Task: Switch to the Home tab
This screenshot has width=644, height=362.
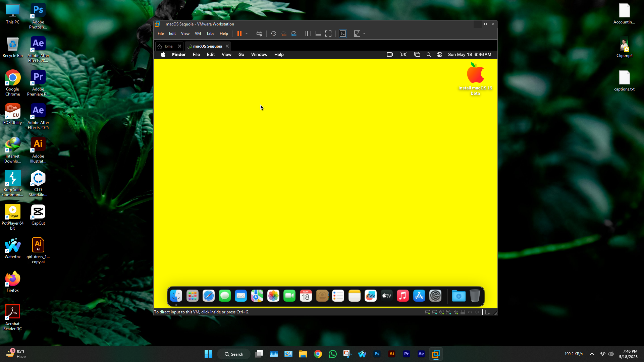Action: coord(168,46)
